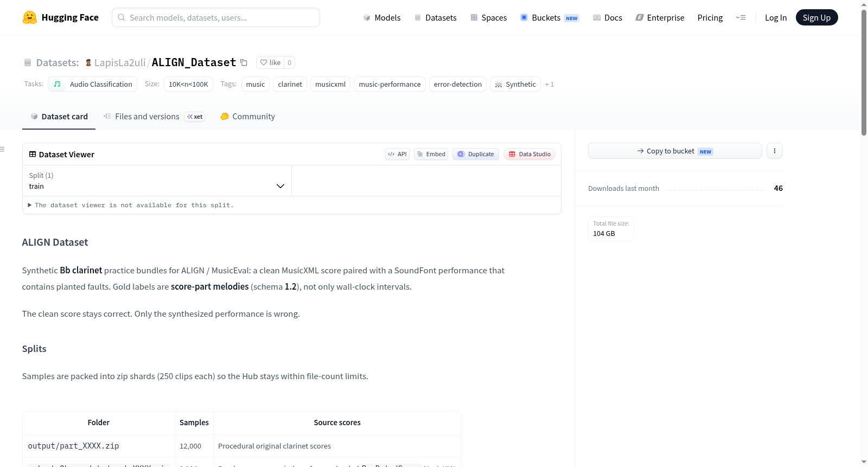Click the ALIGN Dataset heading
Screen dimensions: 868x467
[x=55, y=242]
